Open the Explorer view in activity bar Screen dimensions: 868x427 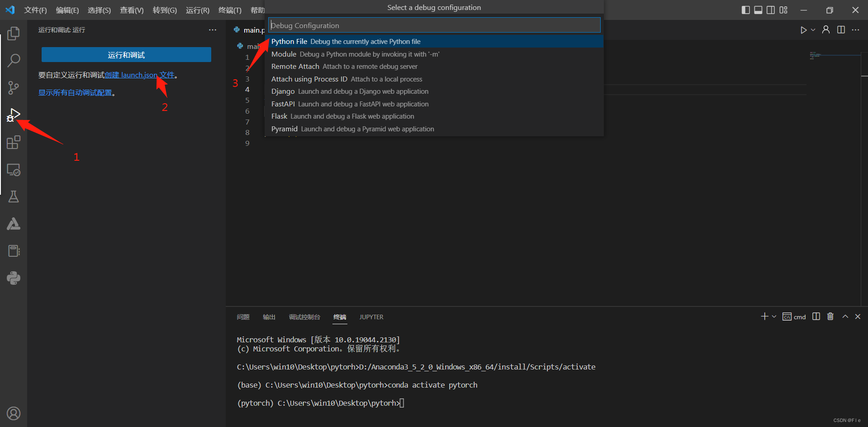[x=14, y=33]
